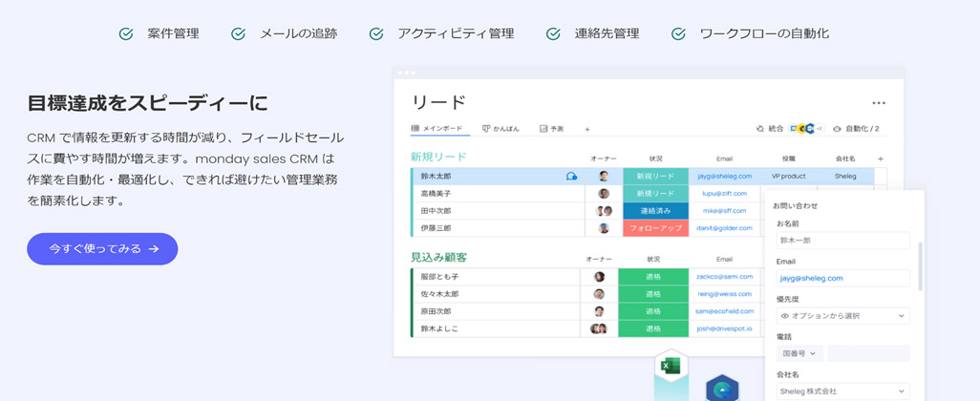Click owner avatar in 伊藤三郎 row
The image size is (980, 401).
point(604,228)
